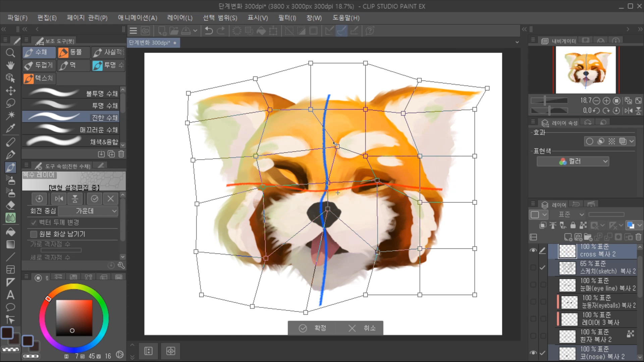This screenshot has width=644, height=362.
Task: Delete layer with trash icon in Layer panel
Action: click(x=638, y=237)
